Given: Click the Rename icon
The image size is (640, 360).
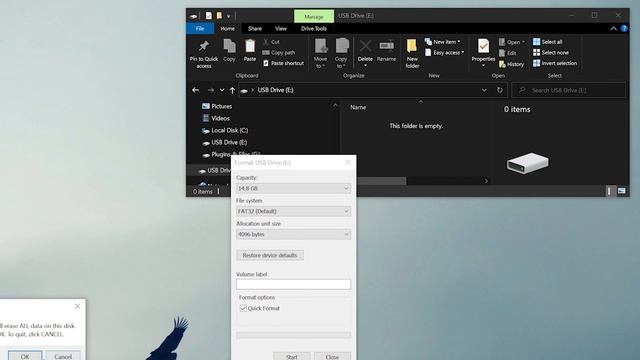Looking at the screenshot, I should click(x=386, y=46).
